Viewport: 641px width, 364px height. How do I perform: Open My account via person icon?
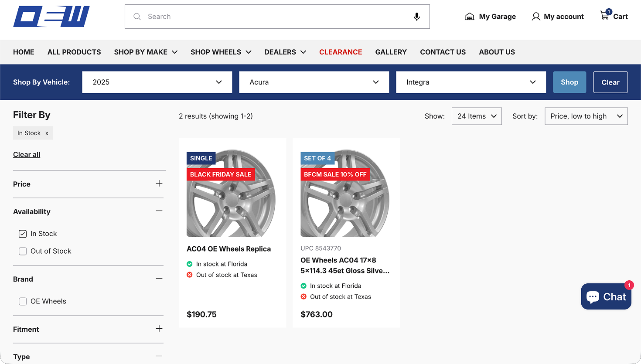click(536, 17)
